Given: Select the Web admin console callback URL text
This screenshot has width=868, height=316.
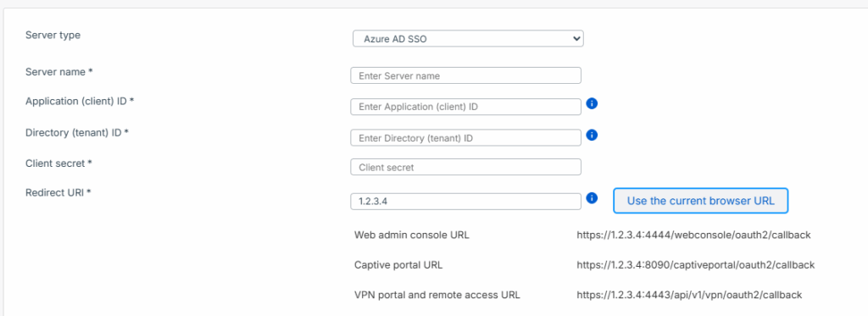Looking at the screenshot, I should point(693,236).
